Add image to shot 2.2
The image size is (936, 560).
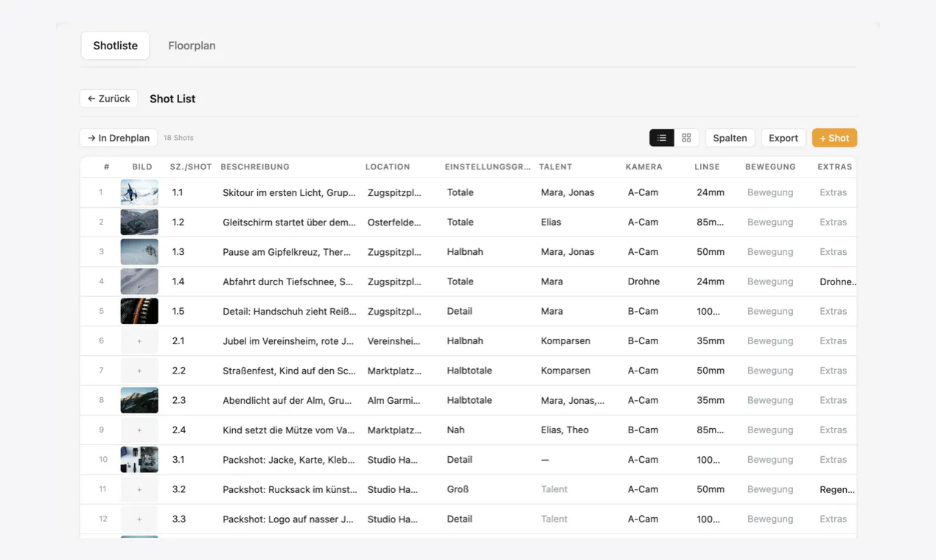point(139,371)
